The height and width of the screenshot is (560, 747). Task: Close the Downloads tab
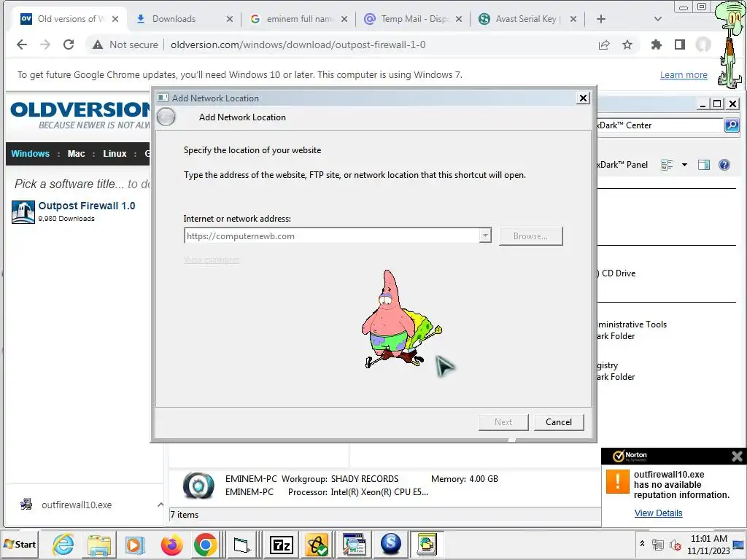230,19
